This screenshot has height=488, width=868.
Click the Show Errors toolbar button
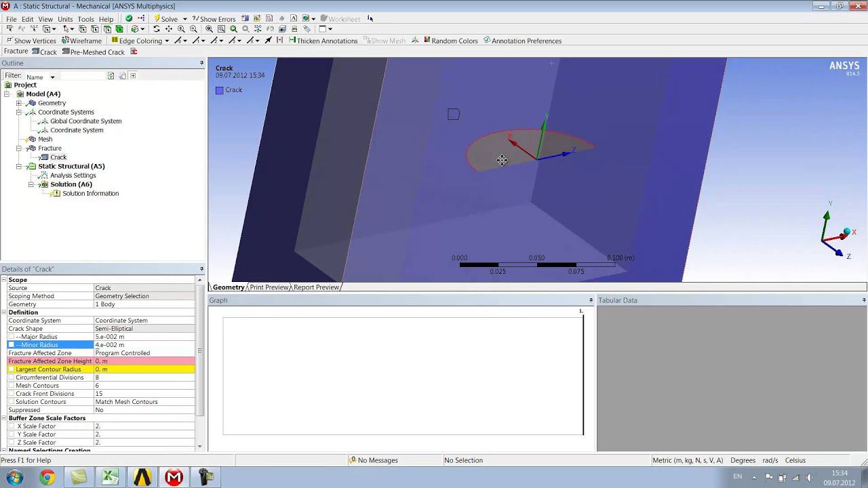214,19
